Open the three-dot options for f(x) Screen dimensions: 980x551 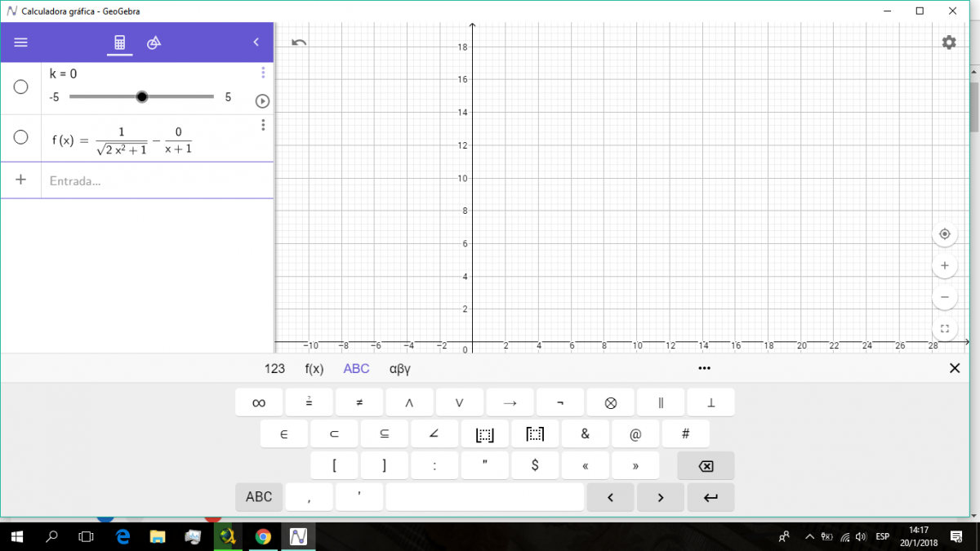[x=263, y=125]
